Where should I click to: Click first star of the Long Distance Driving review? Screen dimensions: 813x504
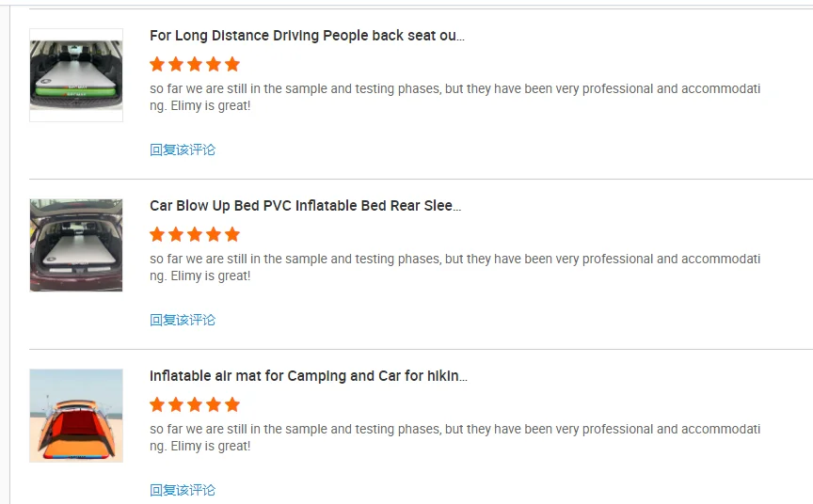pos(157,64)
